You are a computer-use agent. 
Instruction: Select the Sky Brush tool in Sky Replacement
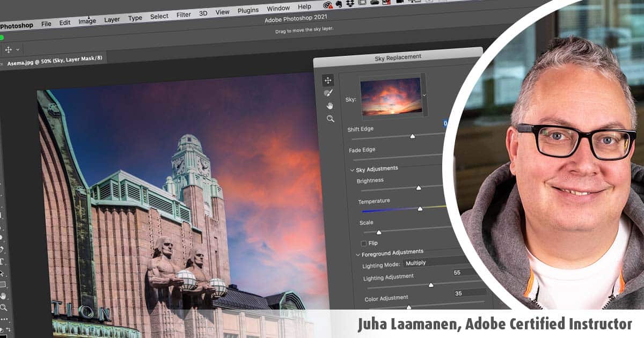coord(328,93)
